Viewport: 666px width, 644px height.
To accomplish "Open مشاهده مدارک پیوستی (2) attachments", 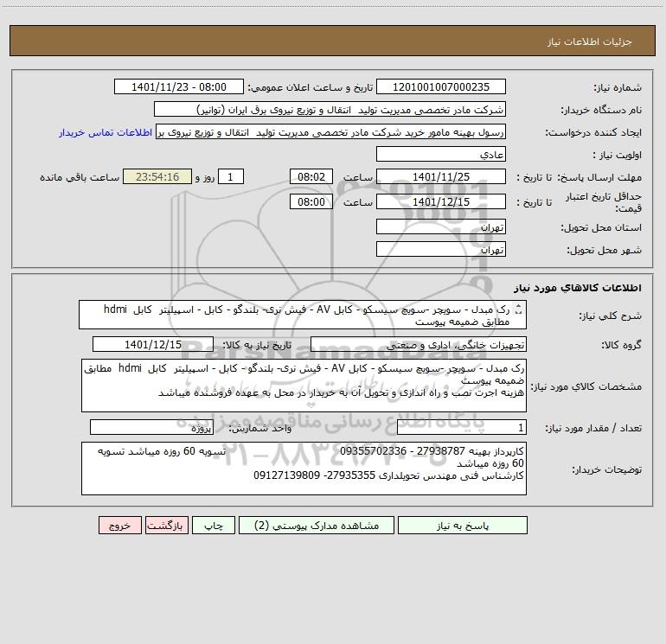I will (317, 526).
